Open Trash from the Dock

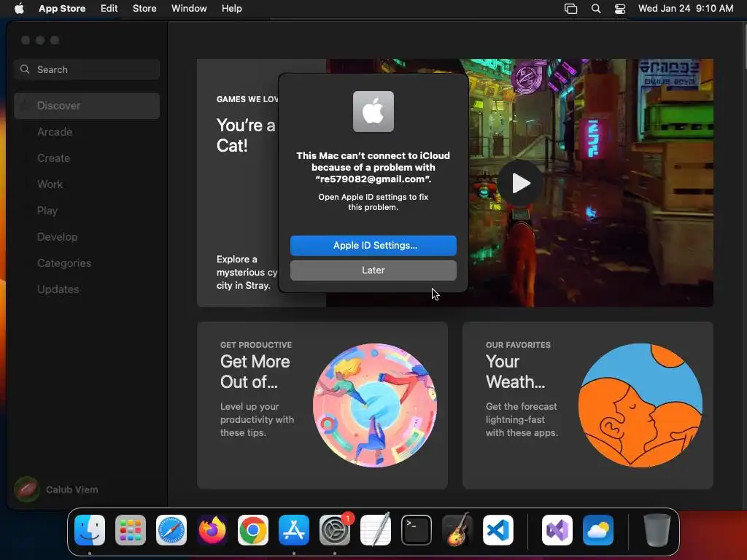[x=657, y=530]
